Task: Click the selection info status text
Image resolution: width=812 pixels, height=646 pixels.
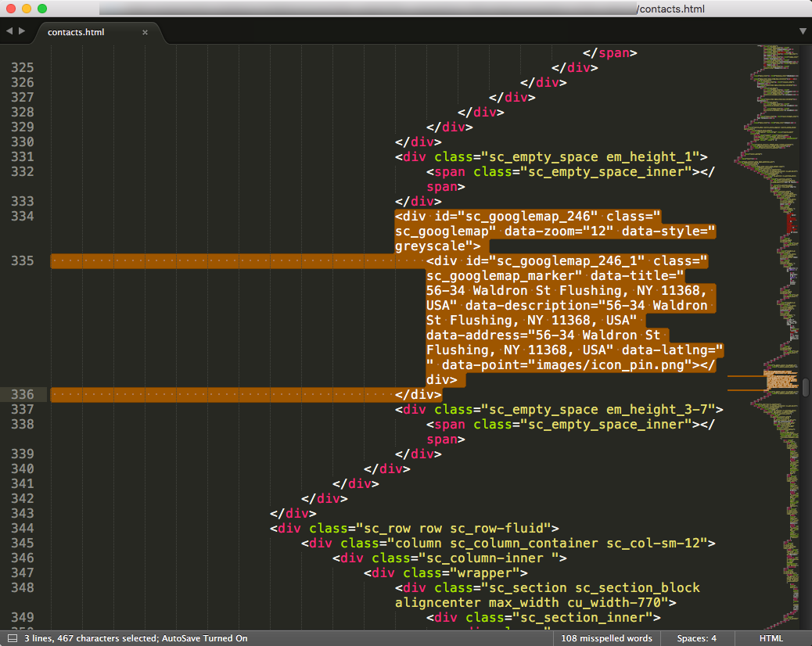Action: coord(135,638)
